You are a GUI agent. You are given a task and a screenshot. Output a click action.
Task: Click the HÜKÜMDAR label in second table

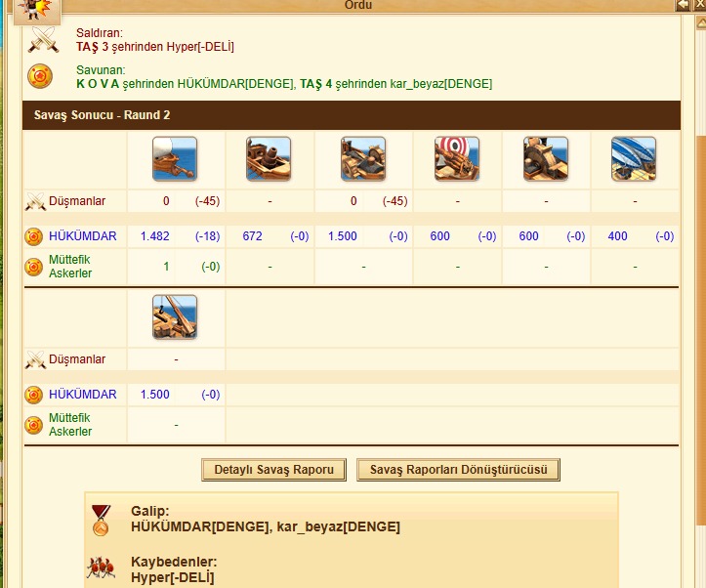(x=83, y=395)
